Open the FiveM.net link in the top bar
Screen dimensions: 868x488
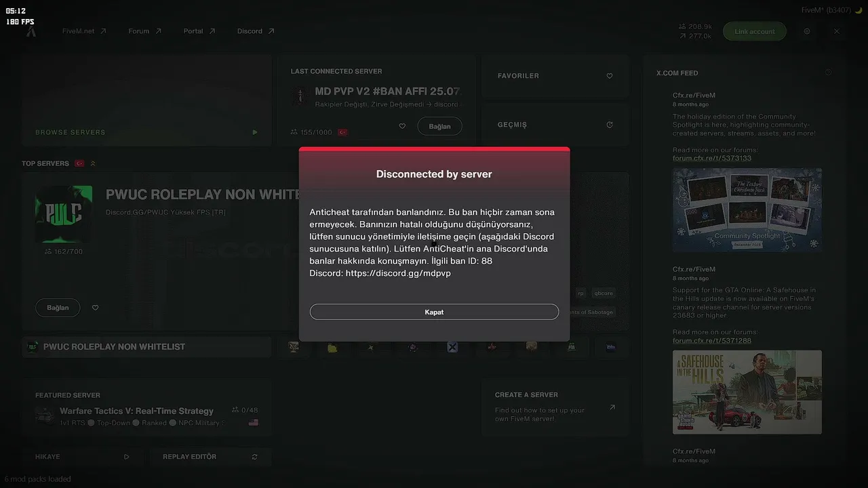(84, 31)
